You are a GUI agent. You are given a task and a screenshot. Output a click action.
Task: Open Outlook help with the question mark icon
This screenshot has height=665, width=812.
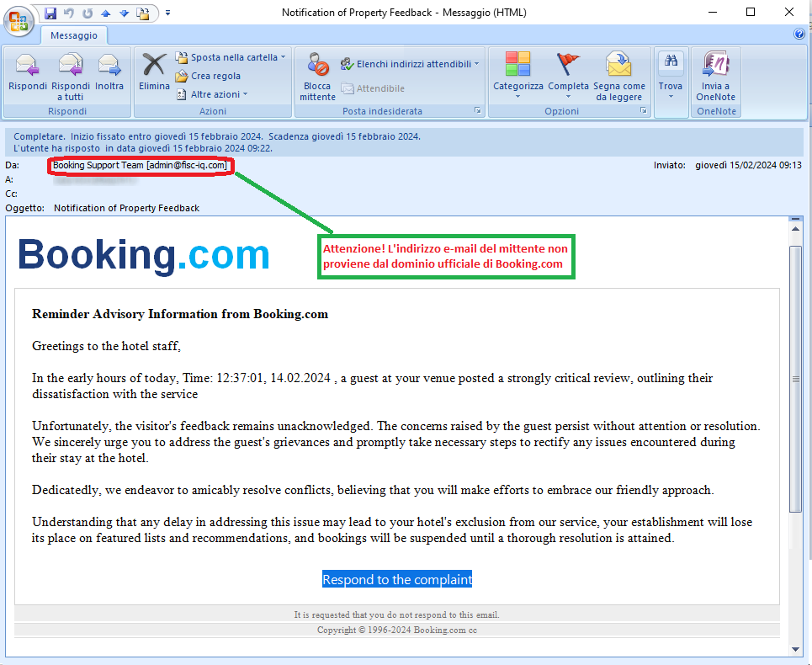coord(799,34)
